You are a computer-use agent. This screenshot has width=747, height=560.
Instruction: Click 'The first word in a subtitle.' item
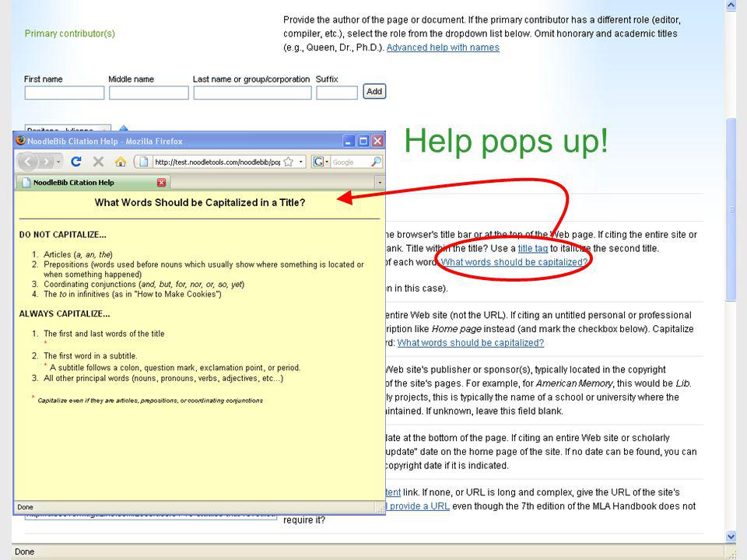[90, 355]
